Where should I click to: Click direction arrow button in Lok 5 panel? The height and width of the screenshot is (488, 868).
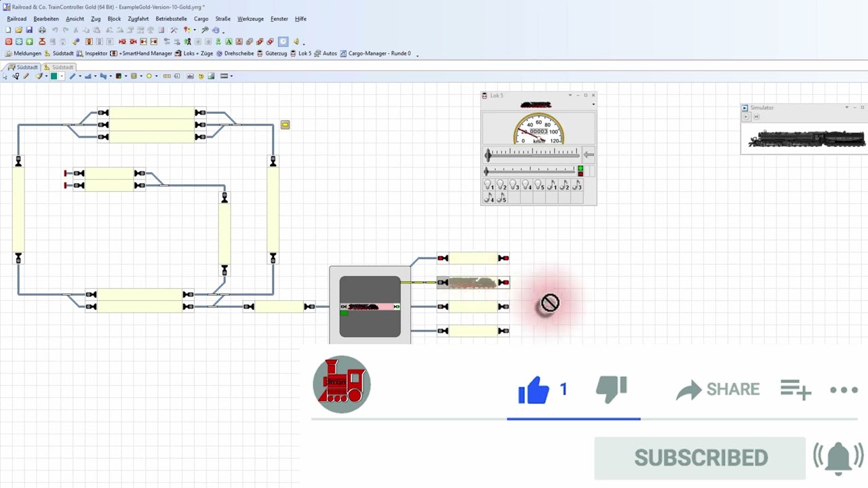click(589, 155)
